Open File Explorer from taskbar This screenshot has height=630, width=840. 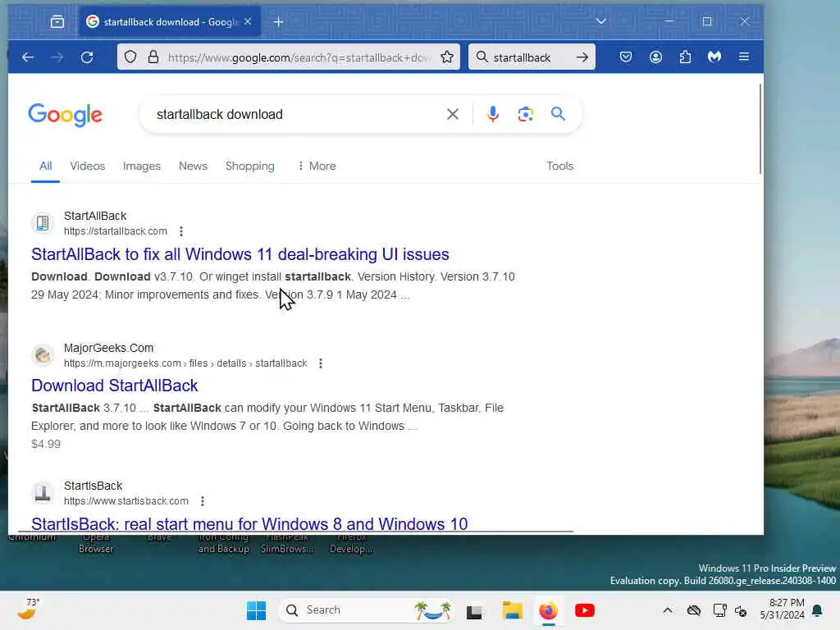[x=512, y=610]
